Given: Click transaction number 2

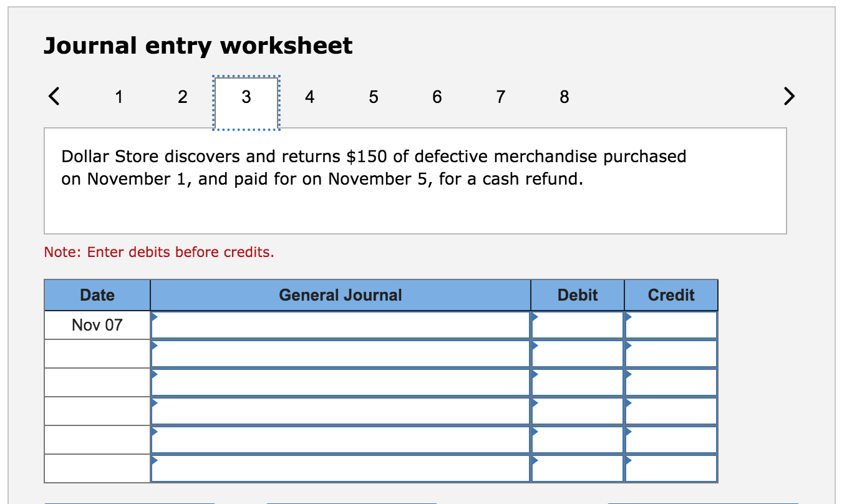Looking at the screenshot, I should click(182, 97).
